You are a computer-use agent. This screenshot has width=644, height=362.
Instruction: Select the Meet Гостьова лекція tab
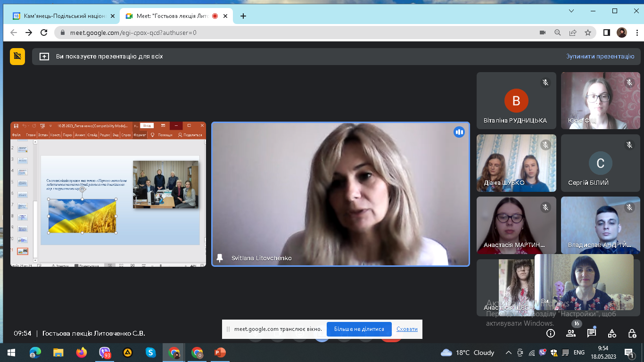pyautogui.click(x=172, y=16)
